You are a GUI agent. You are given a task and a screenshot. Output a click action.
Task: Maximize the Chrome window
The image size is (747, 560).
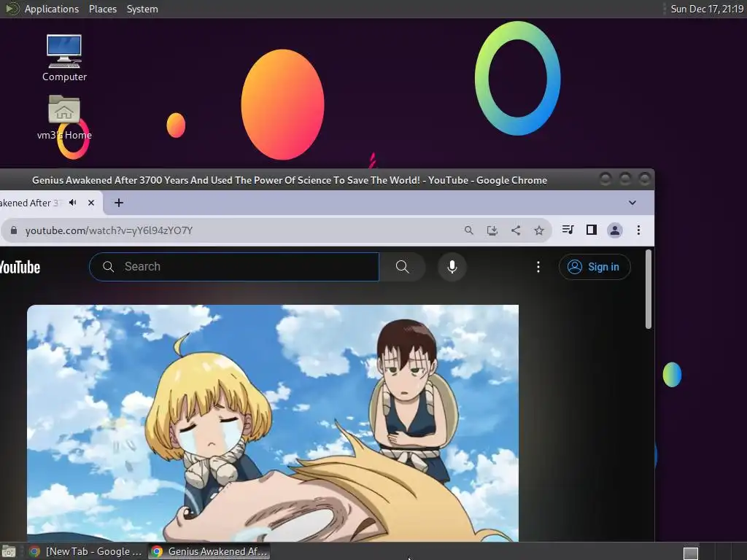pyautogui.click(x=624, y=179)
